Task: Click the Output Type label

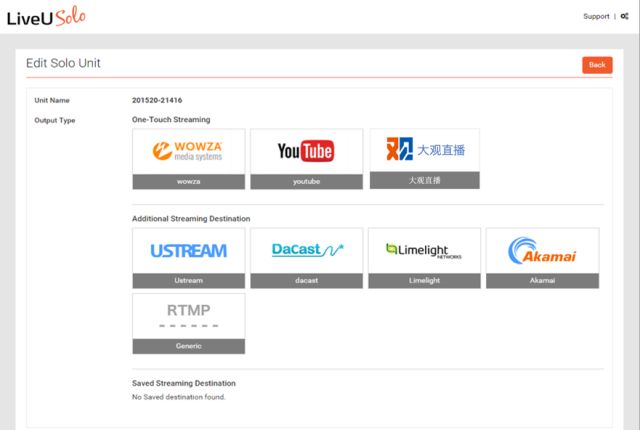Action: 55,120
